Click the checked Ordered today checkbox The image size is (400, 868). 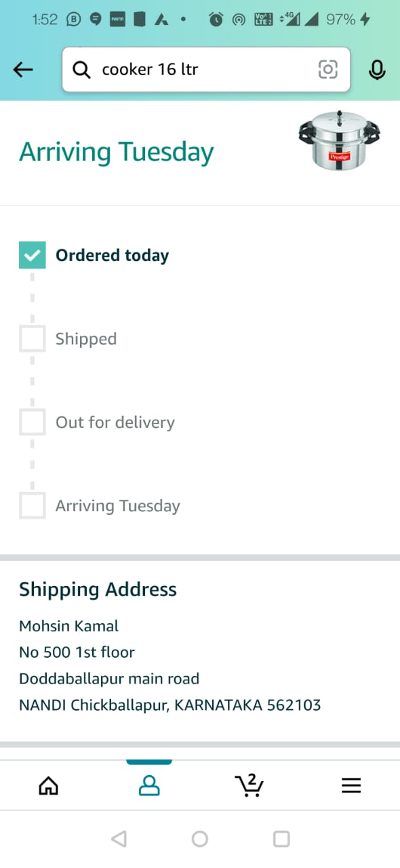(33, 255)
